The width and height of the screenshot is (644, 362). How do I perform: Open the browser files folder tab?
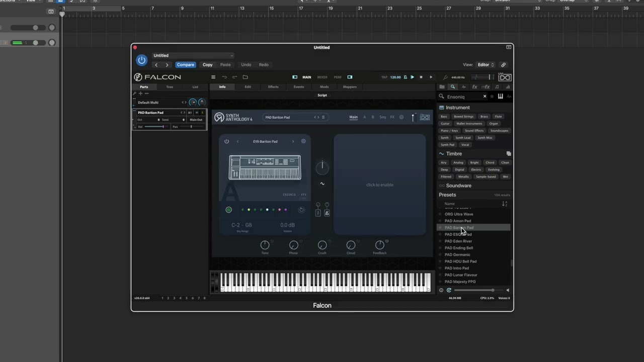[x=442, y=87]
